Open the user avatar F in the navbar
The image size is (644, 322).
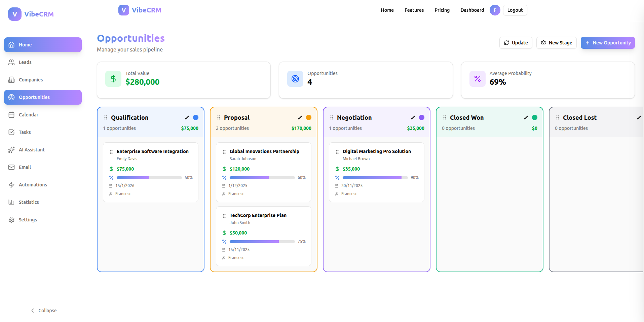pos(495,10)
